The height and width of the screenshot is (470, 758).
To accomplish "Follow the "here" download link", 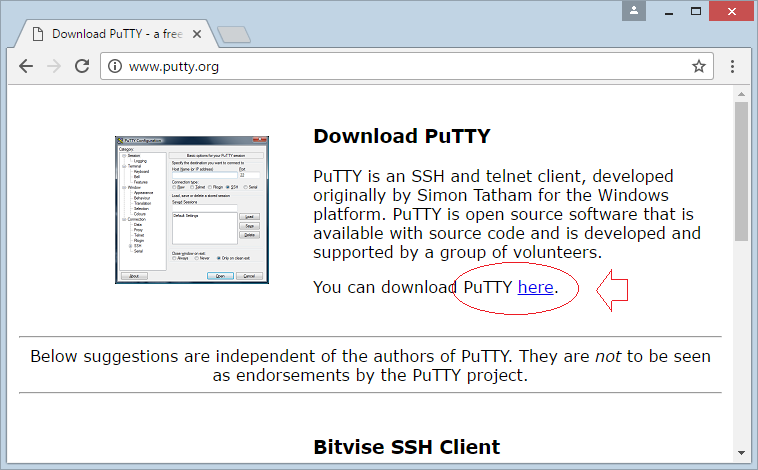I will [535, 287].
